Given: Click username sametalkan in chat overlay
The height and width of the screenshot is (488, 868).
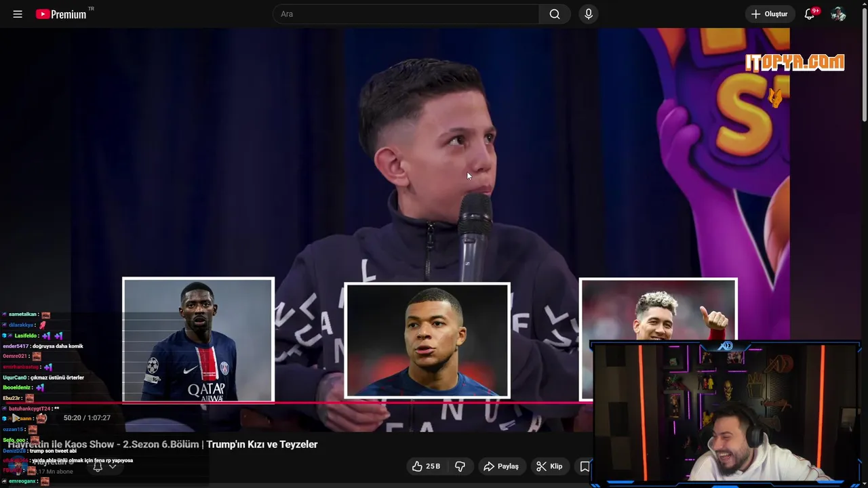Looking at the screenshot, I should (22, 314).
